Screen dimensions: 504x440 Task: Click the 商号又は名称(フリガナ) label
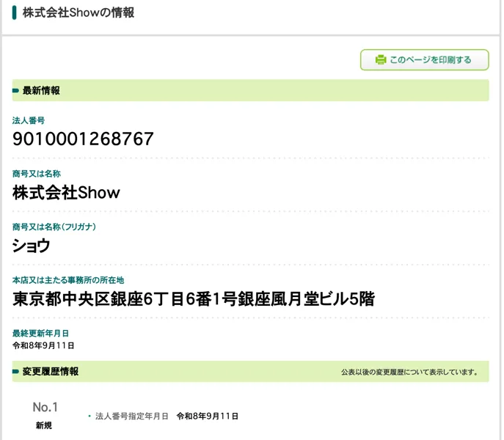point(54,227)
